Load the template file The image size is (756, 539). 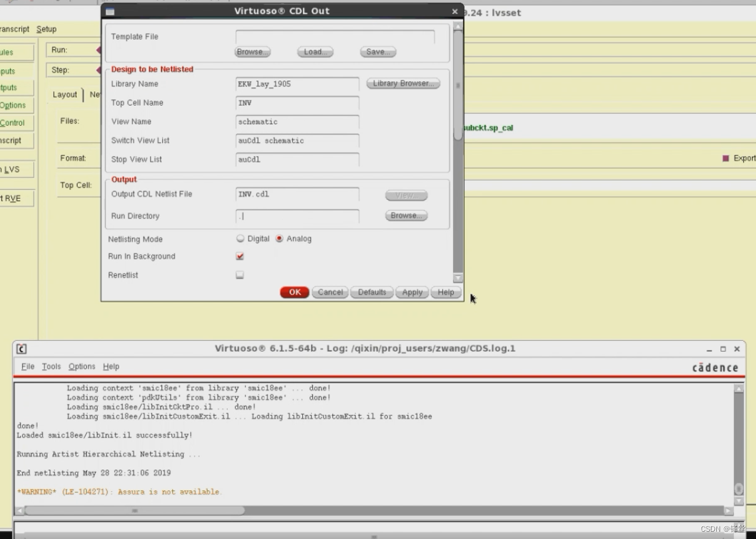click(316, 52)
